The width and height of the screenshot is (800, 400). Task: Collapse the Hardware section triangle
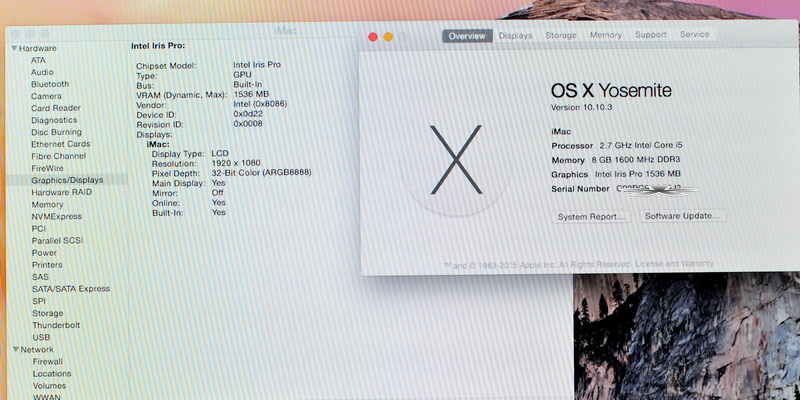[14, 48]
